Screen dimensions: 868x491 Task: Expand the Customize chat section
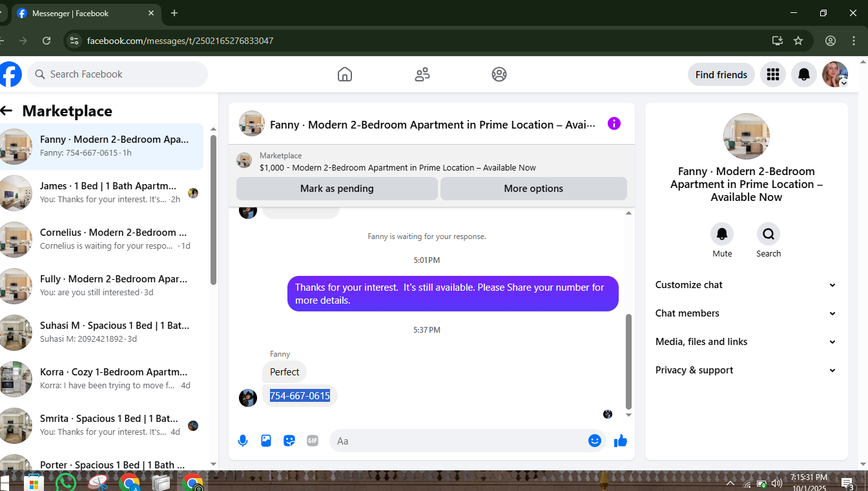point(746,285)
